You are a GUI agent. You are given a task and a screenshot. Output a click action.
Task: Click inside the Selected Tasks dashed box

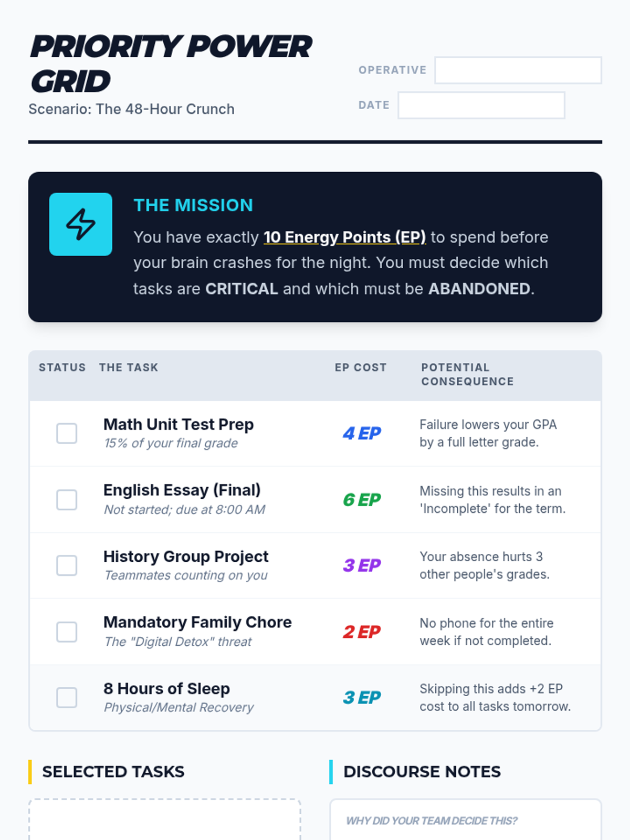tap(164, 822)
